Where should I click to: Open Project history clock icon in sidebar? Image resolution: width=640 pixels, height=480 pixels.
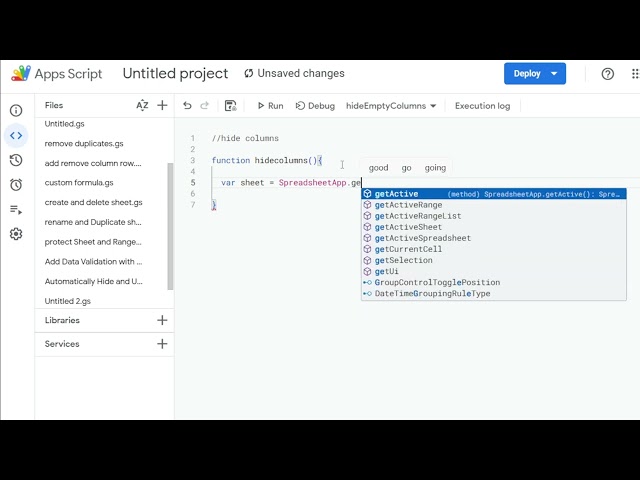[x=16, y=160]
